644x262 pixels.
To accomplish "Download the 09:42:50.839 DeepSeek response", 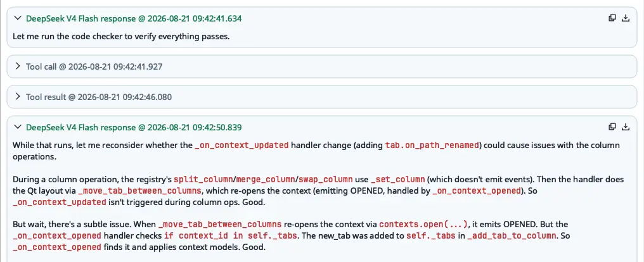I will [626, 127].
